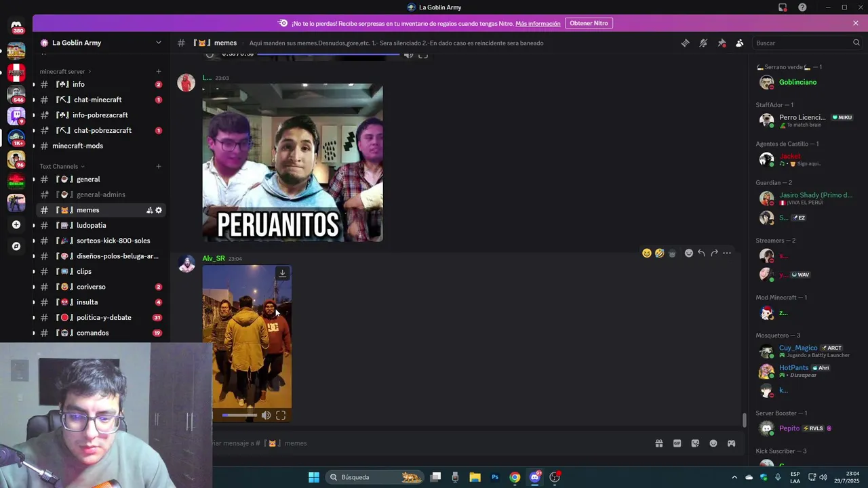This screenshot has height=488, width=868.
Task: Open memes channel settings gear
Action: [159, 210]
